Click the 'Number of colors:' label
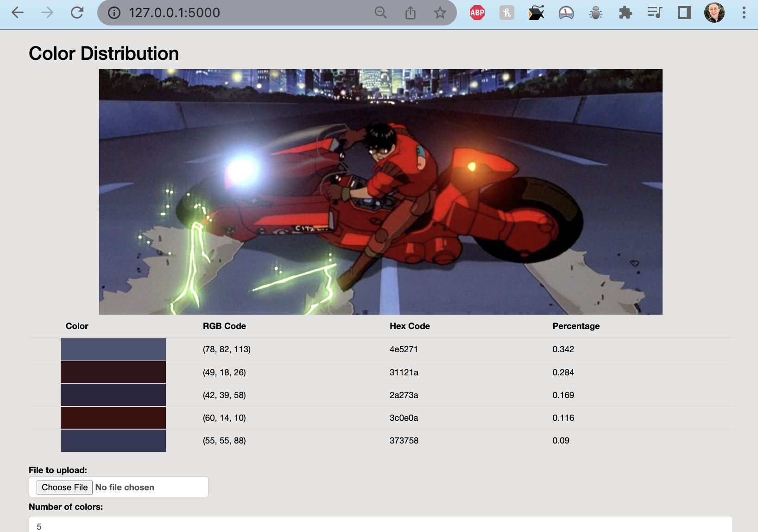758x532 pixels. click(x=66, y=507)
